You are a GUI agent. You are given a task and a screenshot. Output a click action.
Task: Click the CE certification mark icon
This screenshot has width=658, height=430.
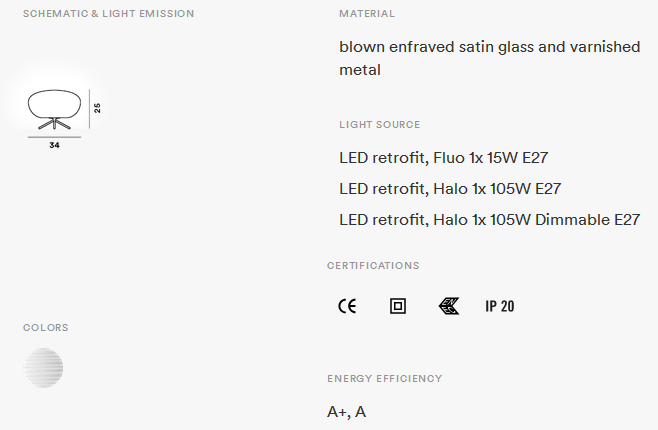coord(347,306)
